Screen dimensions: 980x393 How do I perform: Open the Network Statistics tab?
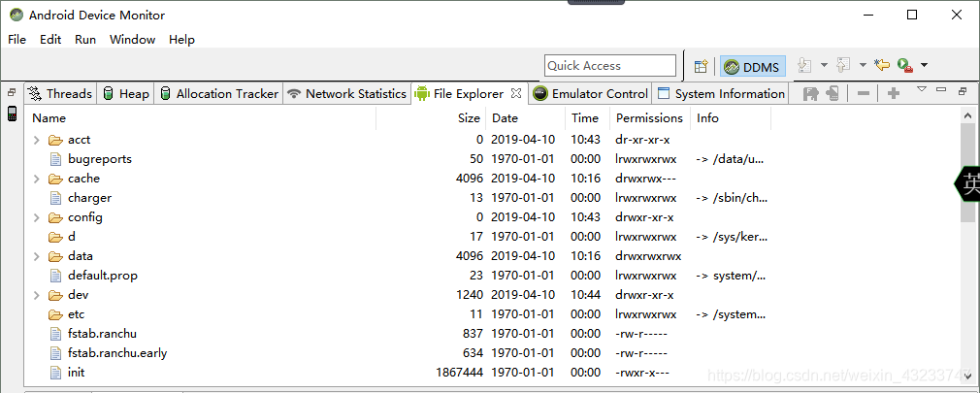point(346,94)
